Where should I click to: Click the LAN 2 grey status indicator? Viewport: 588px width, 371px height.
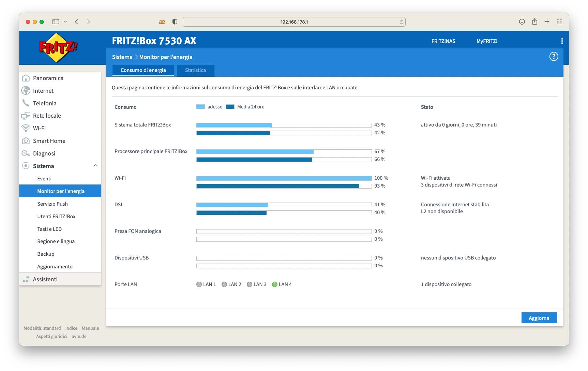(x=224, y=284)
